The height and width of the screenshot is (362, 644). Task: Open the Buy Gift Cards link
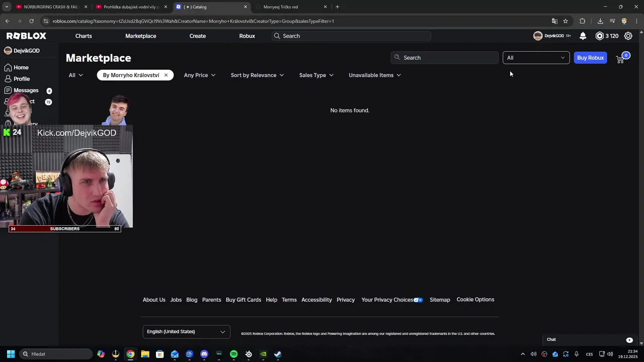coord(244,300)
